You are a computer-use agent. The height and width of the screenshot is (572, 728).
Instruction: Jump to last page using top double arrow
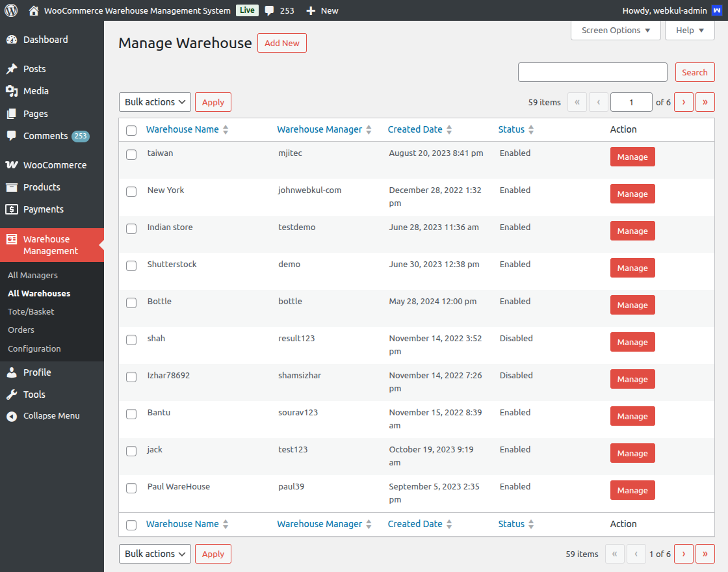(705, 102)
